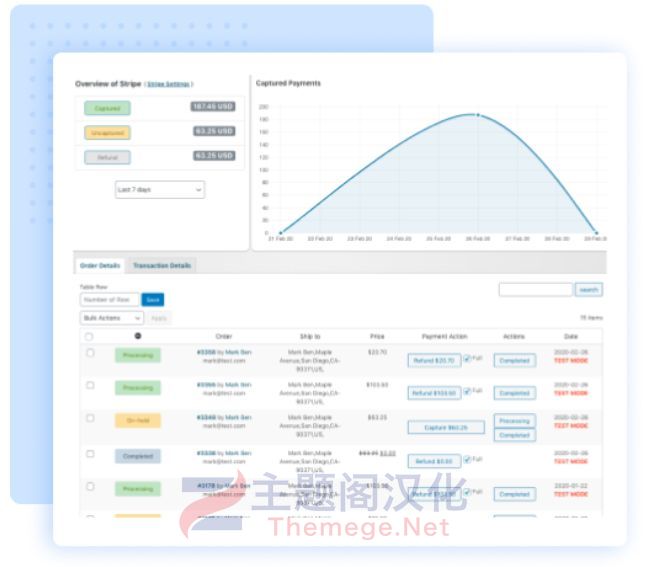The image size is (649, 567).
Task: Select the checkbox for the 2020-01-22 order
Action: pyautogui.click(x=90, y=486)
